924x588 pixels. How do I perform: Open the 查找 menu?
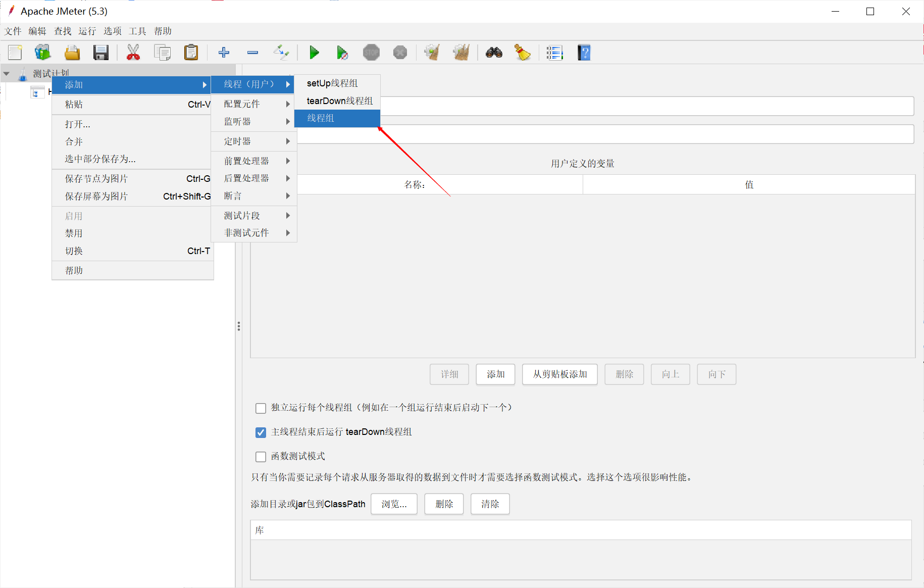tap(63, 31)
